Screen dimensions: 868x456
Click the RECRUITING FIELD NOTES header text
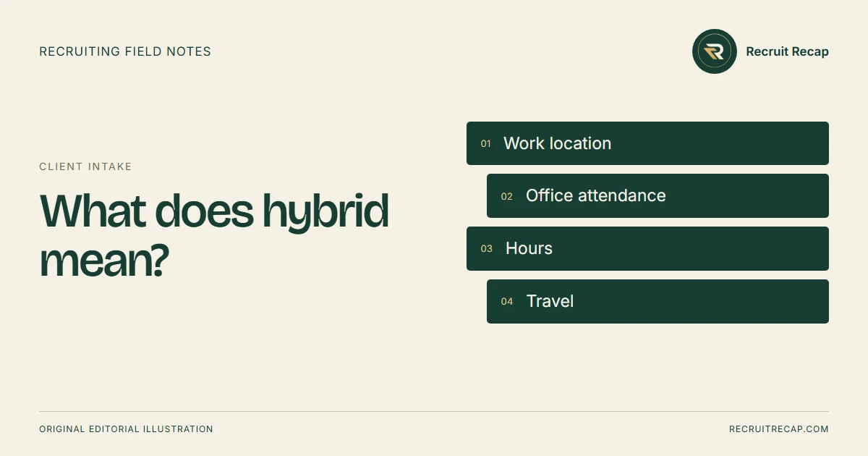[x=125, y=51]
